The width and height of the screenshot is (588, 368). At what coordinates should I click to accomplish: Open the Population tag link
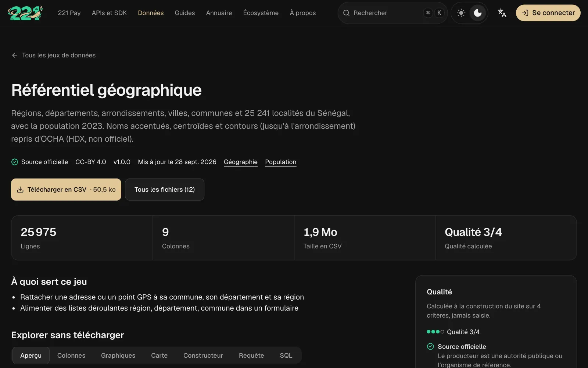(x=280, y=162)
